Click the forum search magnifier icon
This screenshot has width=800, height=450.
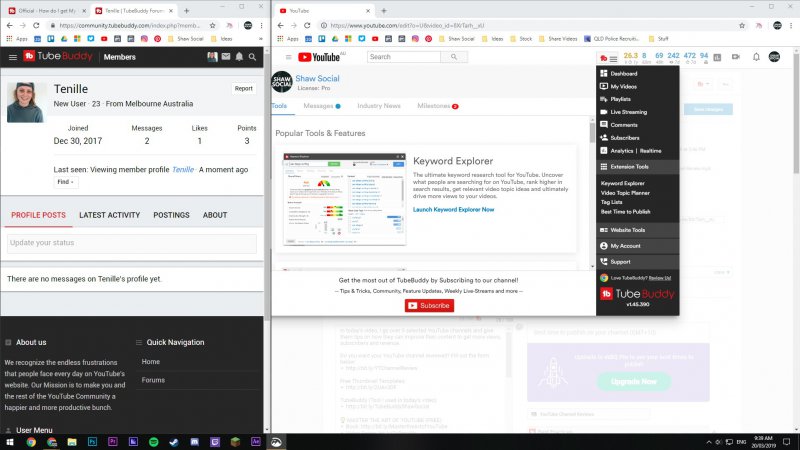click(x=253, y=58)
